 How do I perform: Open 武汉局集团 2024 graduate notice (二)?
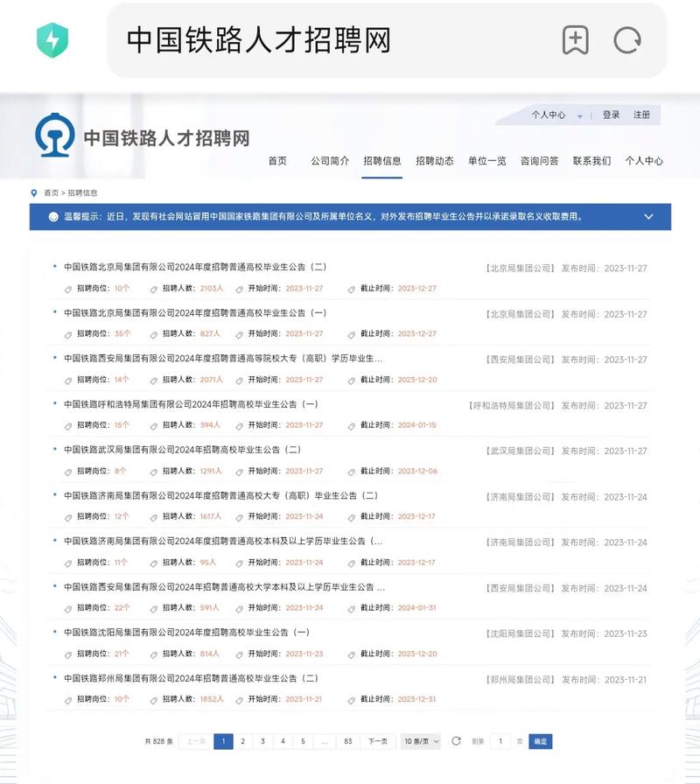click(183, 450)
